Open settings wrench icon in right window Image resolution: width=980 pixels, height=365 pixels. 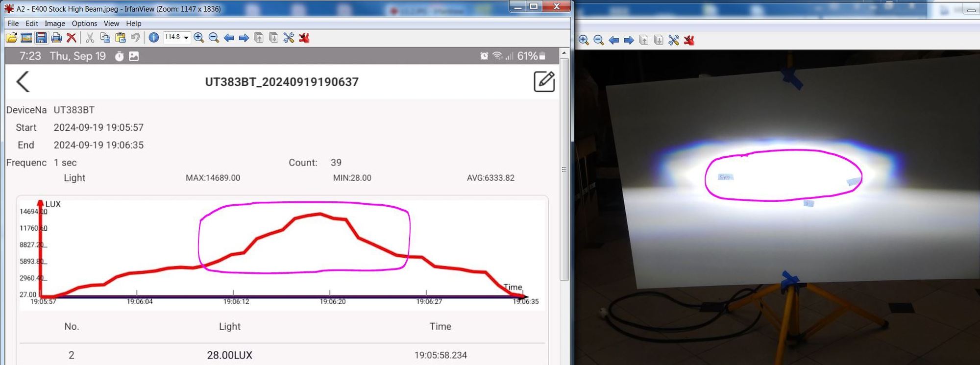coord(674,40)
